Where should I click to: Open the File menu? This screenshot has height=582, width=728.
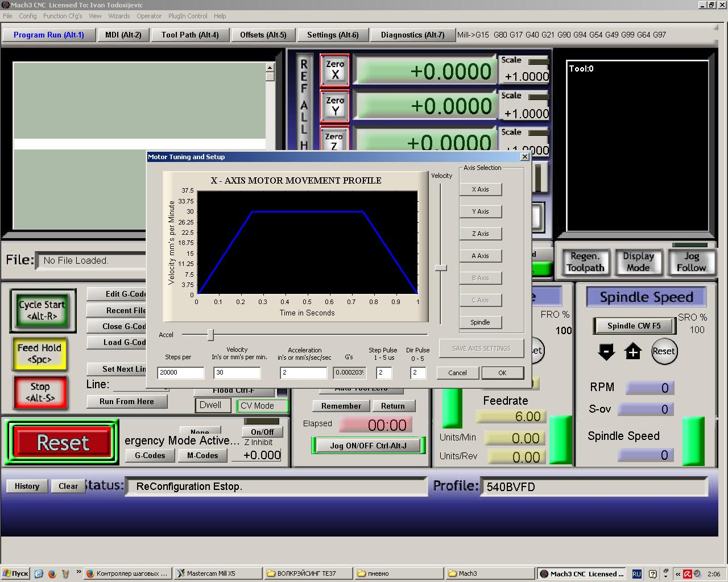(7, 16)
